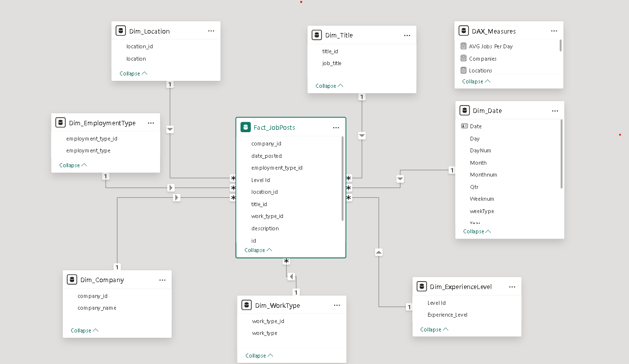This screenshot has width=629, height=364.
Task: Open more options for Dim_Title table
Action: click(x=407, y=36)
